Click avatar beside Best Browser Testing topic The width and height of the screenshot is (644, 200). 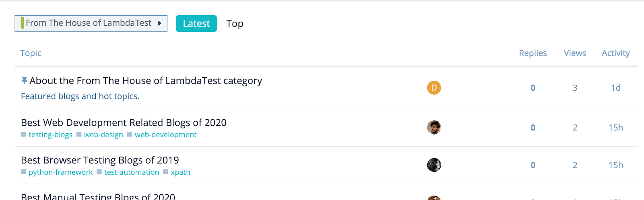pyautogui.click(x=434, y=165)
